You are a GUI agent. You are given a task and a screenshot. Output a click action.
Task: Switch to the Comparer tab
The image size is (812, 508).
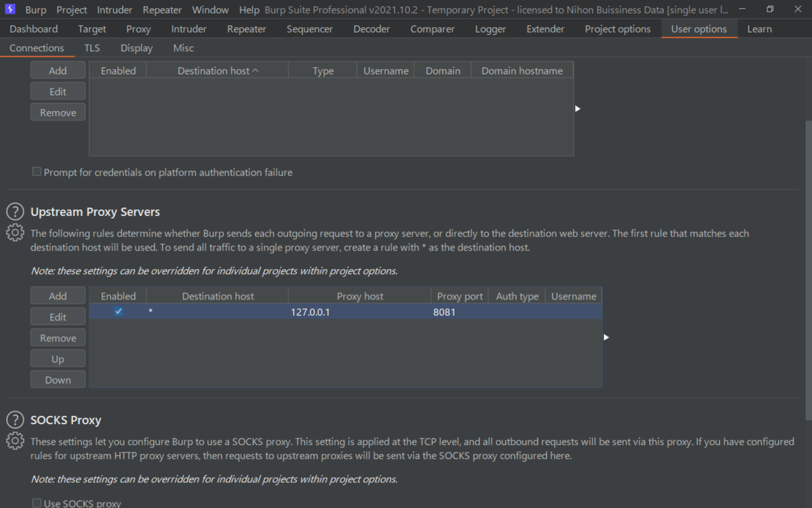[433, 29]
